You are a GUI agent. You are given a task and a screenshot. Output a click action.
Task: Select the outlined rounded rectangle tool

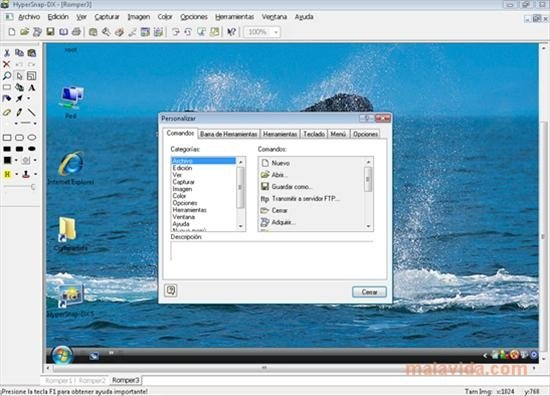[19, 137]
